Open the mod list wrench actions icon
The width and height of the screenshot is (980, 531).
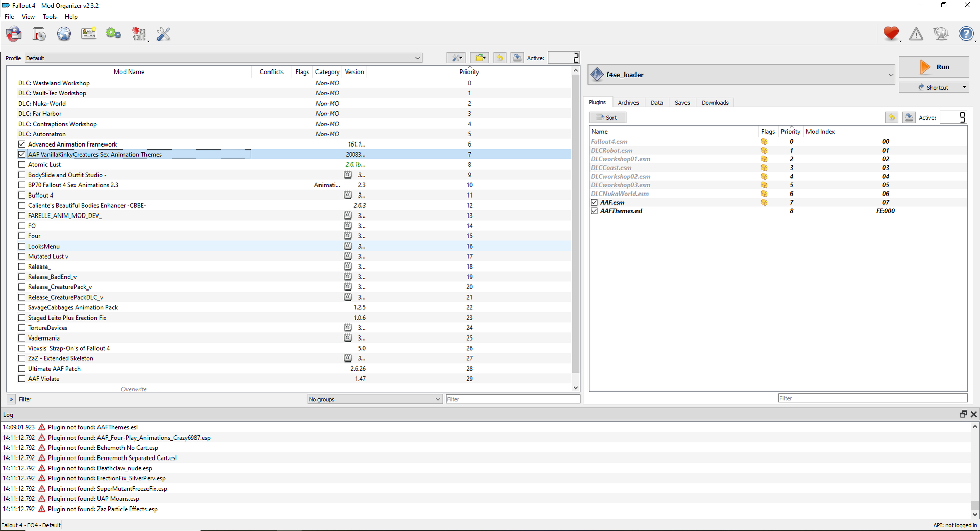coord(456,58)
